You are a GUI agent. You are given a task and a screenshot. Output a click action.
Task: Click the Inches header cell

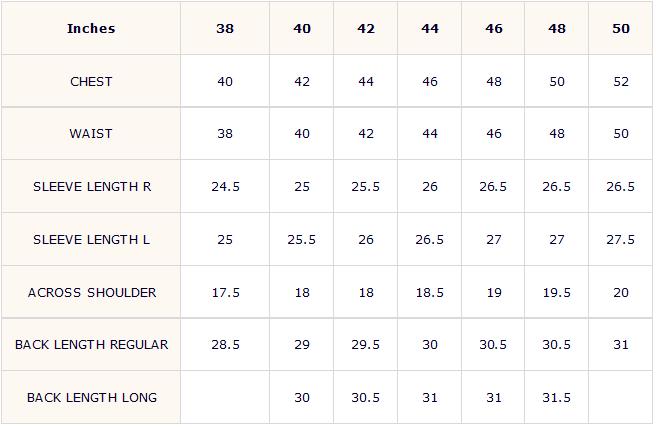[91, 28]
